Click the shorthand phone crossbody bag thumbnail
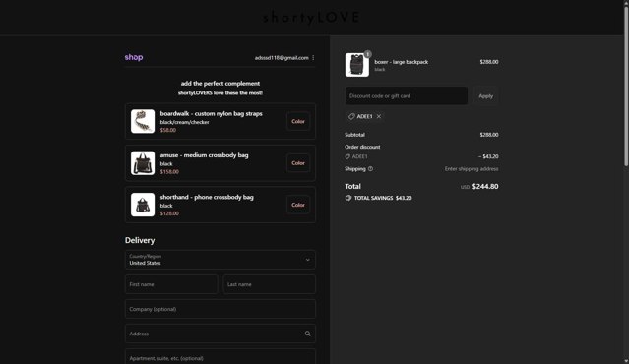Viewport: 629px width, 364px height. [143, 205]
